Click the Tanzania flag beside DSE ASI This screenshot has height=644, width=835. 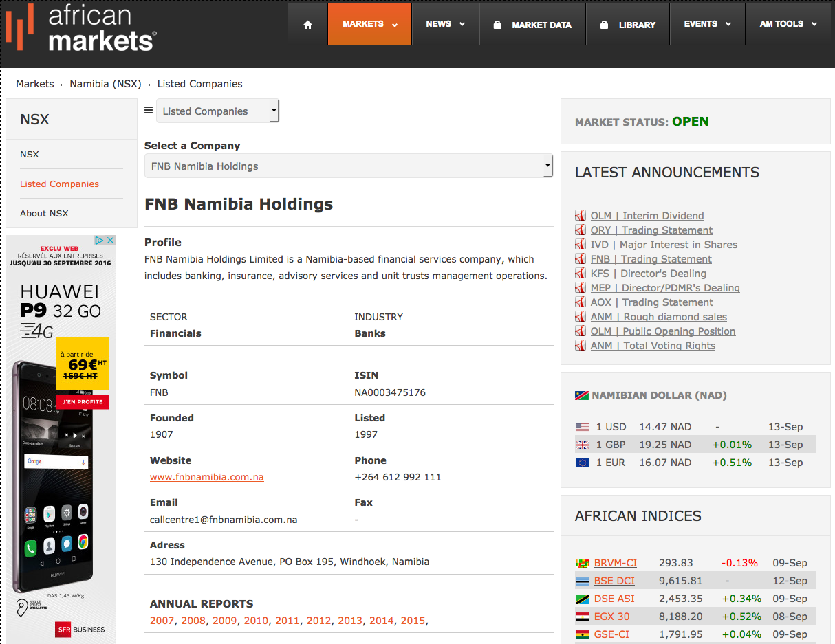tap(583, 599)
